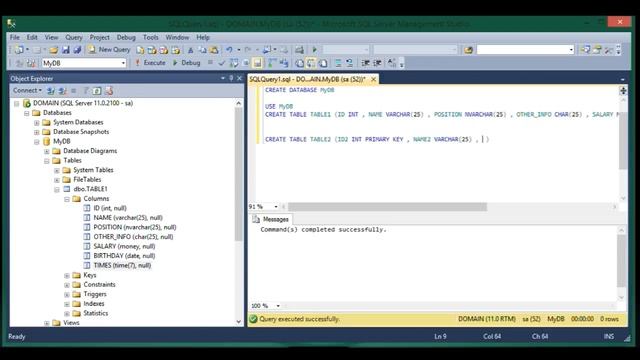The height and width of the screenshot is (360, 640).
Task: Click the editor horizontal scrollbar thumb
Action: click(x=388, y=207)
